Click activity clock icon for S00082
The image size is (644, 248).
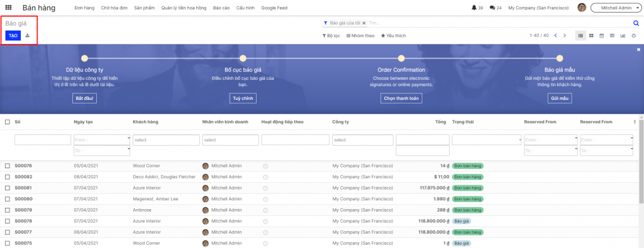click(265, 177)
